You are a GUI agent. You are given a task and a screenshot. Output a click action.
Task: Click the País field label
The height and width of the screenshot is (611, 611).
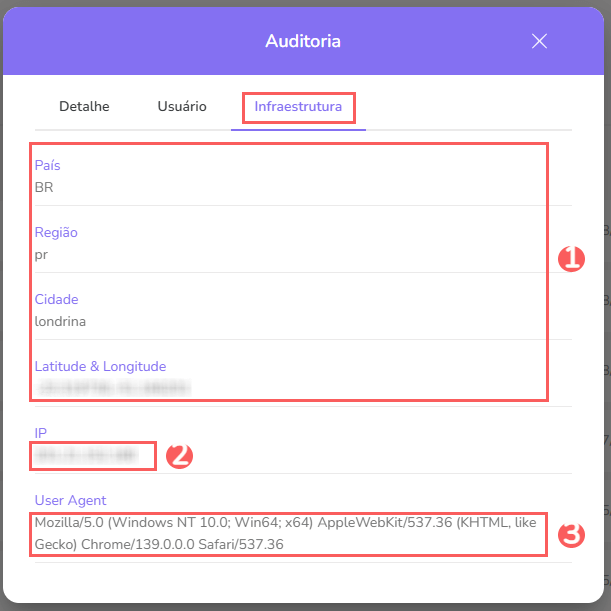tap(48, 165)
